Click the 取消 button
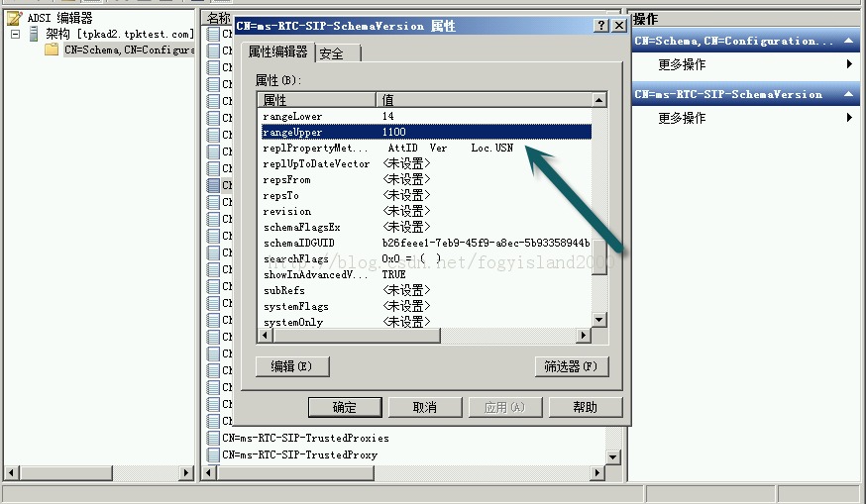This screenshot has width=866, height=504. pyautogui.click(x=425, y=407)
